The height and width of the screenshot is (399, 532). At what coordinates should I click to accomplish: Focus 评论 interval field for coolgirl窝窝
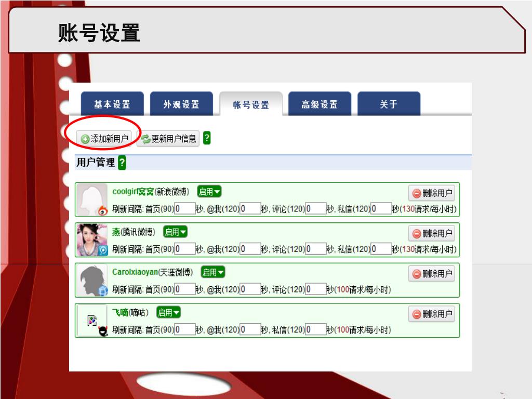click(316, 209)
